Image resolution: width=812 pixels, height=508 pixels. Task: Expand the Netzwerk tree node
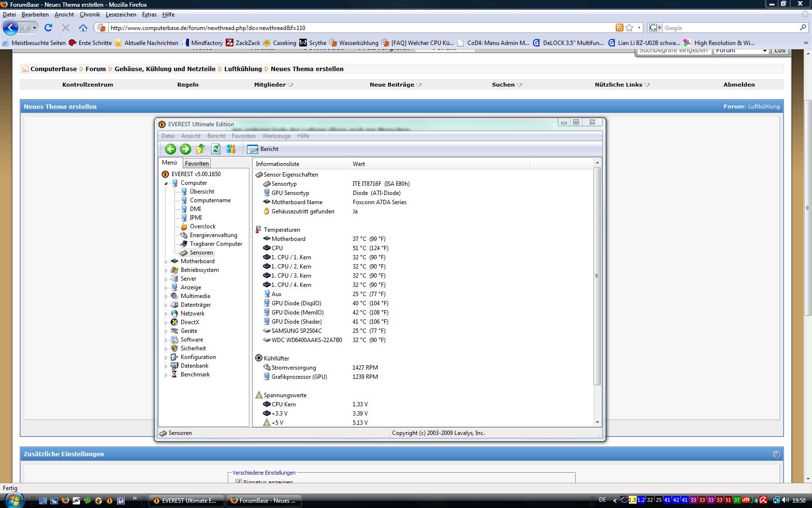166,314
